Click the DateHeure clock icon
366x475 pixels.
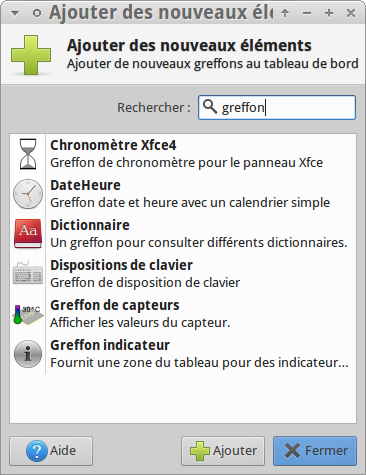[x=28, y=194]
